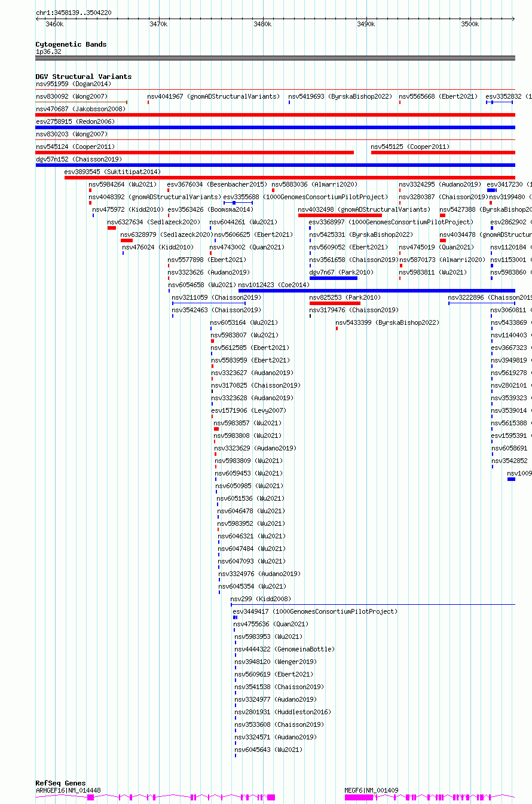This screenshot has height=804, width=532.
Task: Click the 3460k ruler tick label
Action: click(54, 24)
